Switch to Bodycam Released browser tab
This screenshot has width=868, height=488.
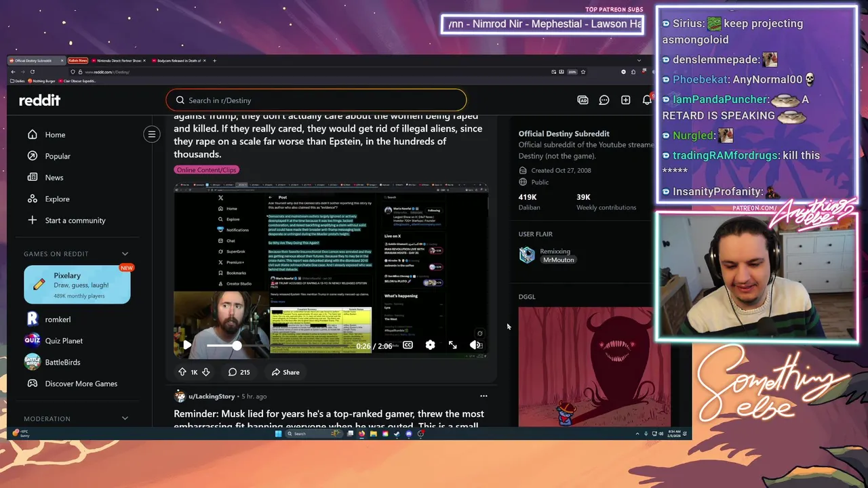(x=179, y=60)
